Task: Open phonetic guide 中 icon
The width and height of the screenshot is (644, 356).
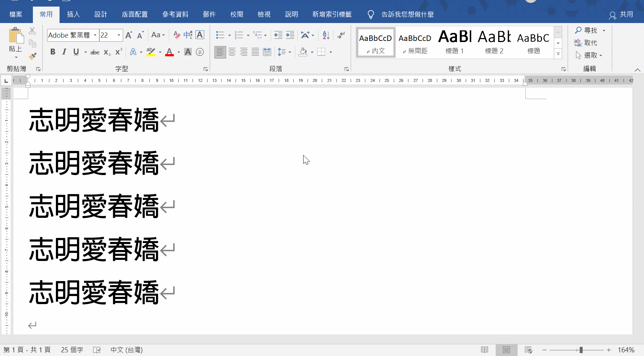Action: (188, 35)
